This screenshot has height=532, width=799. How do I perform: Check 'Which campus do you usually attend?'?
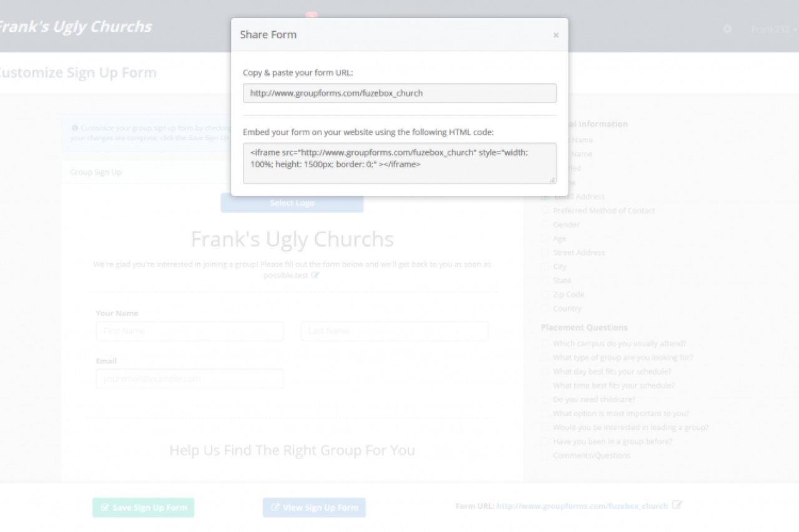coord(545,344)
